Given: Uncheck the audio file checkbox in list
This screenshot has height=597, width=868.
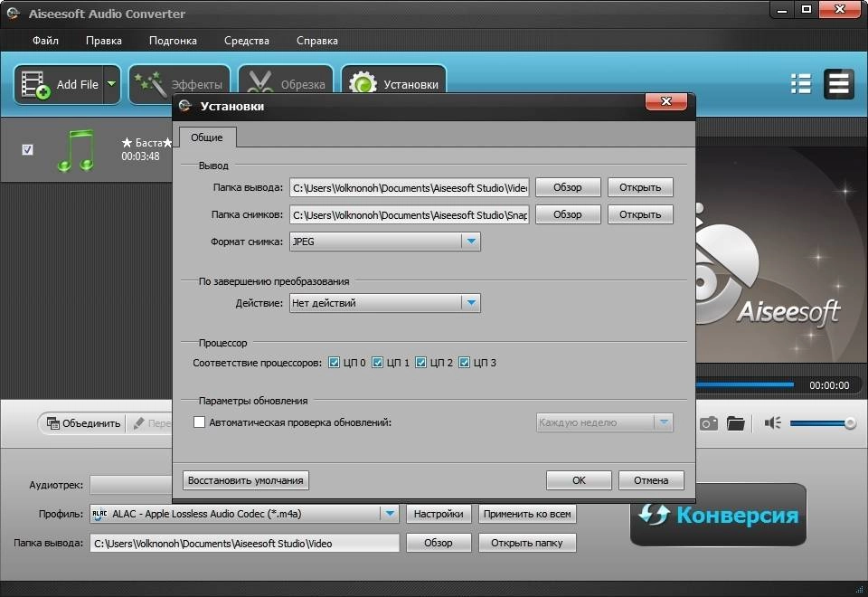Looking at the screenshot, I should pos(27,149).
